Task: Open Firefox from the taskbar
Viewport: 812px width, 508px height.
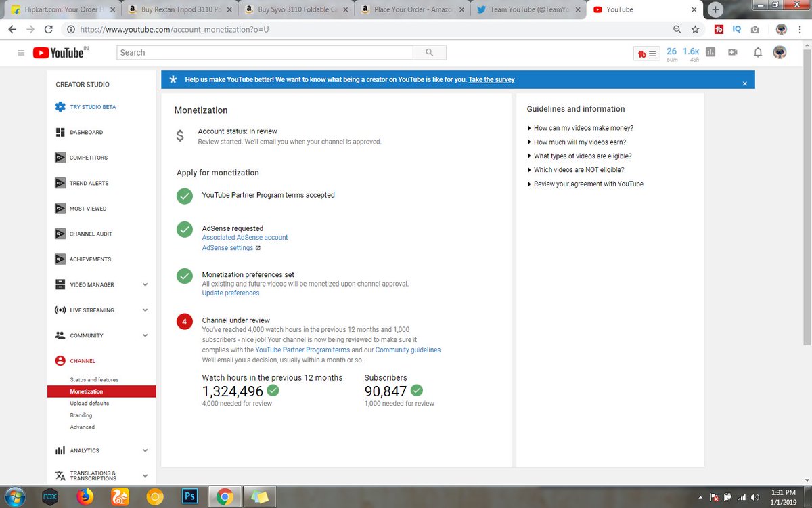Action: (85, 496)
